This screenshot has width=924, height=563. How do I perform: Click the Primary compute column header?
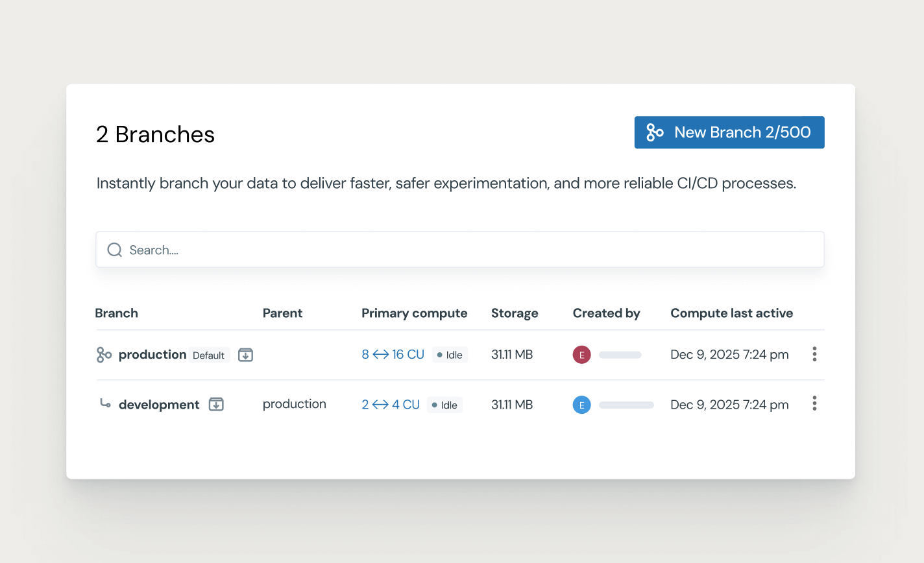(415, 313)
